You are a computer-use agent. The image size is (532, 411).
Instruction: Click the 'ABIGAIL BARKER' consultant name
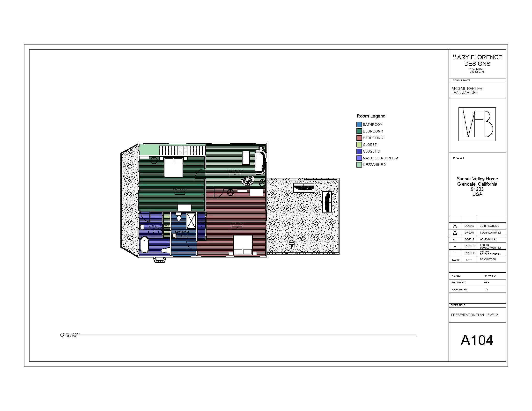pos(467,89)
